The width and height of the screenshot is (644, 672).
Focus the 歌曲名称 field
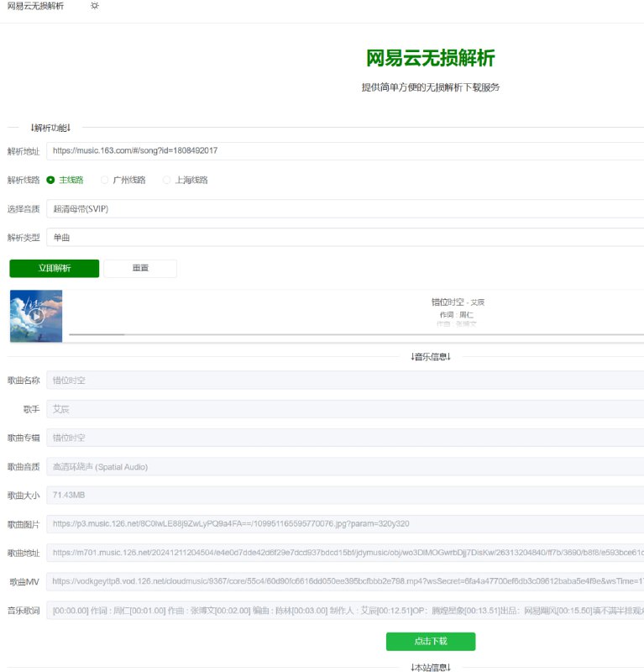pyautogui.click(x=345, y=381)
